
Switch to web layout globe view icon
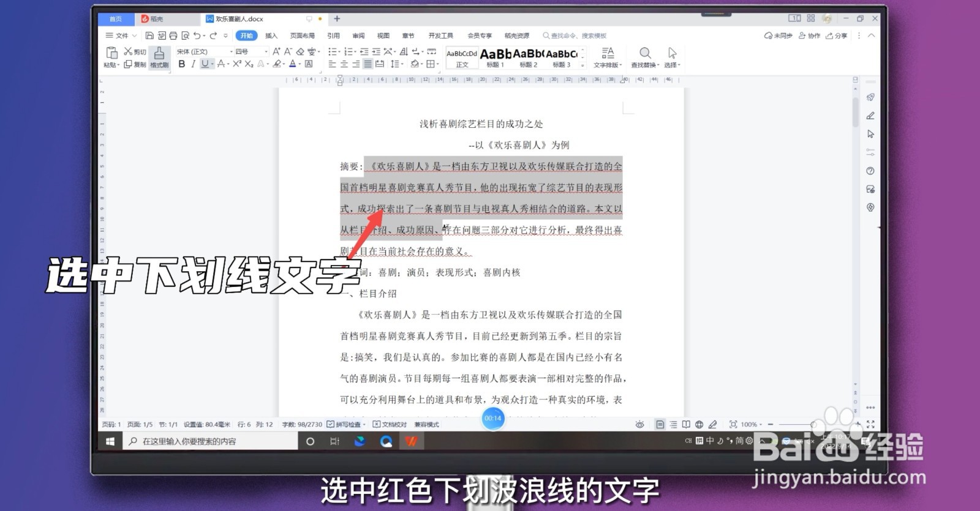pos(699,424)
